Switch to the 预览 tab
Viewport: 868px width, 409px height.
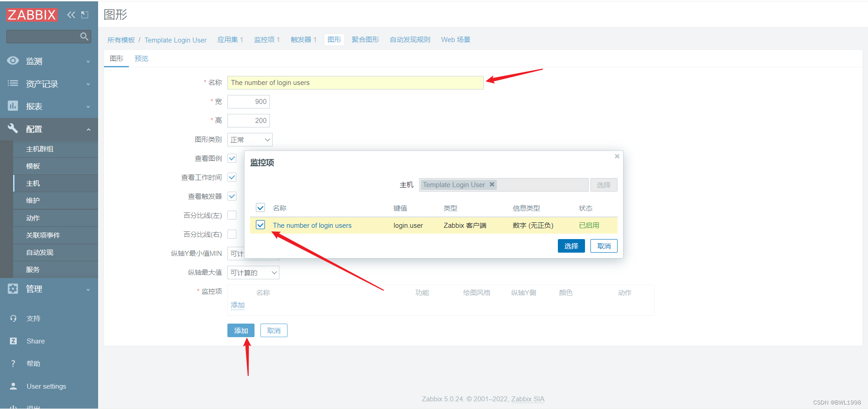(x=142, y=58)
